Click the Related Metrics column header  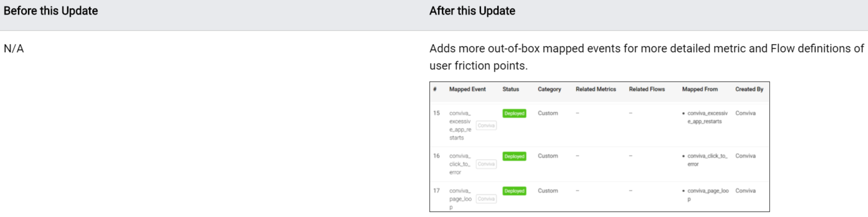point(595,89)
